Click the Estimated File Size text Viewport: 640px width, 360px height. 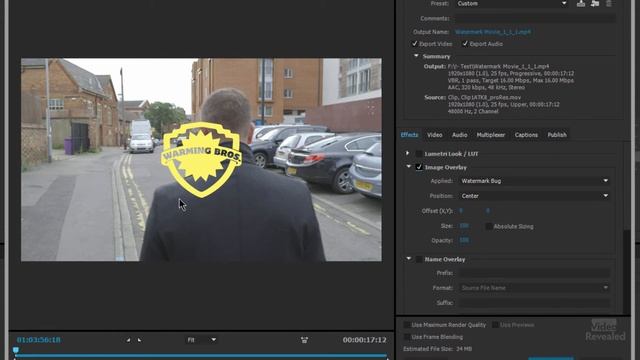coord(438,349)
